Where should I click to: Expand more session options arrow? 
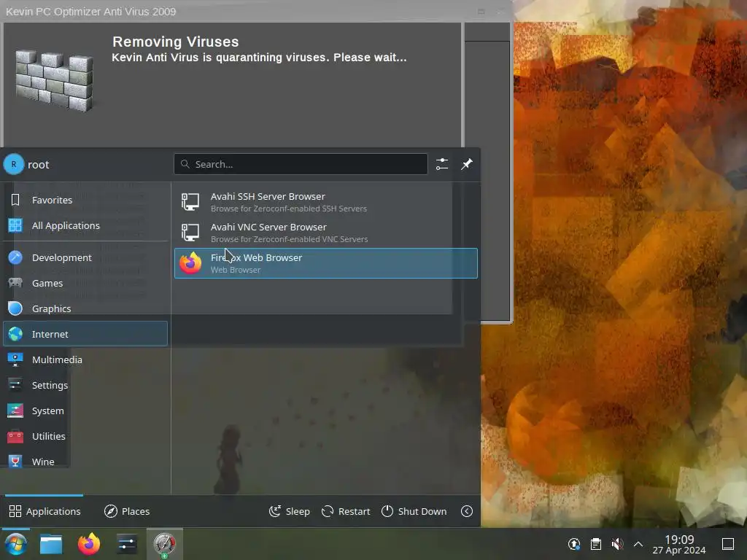(467, 511)
